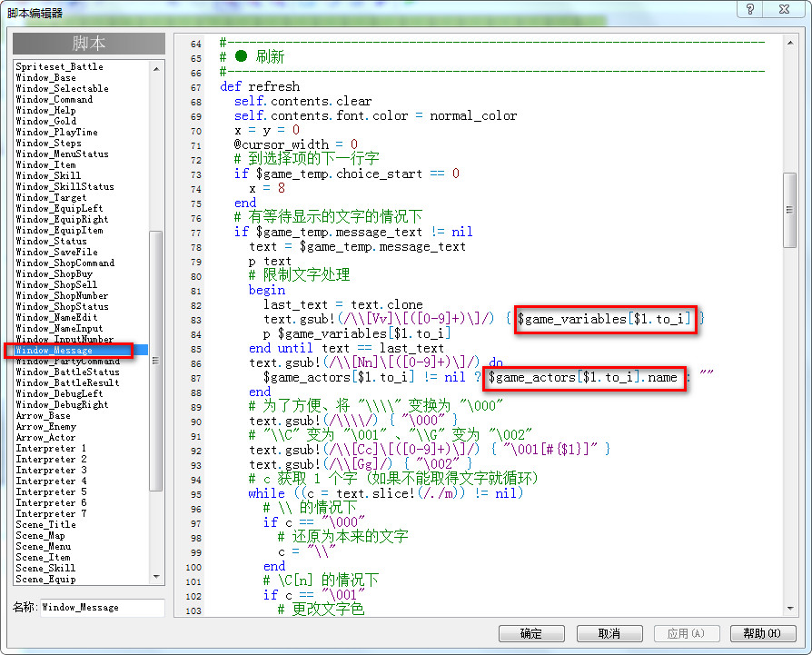Select Scene_Map in the script list
812x655 pixels.
[x=40, y=535]
